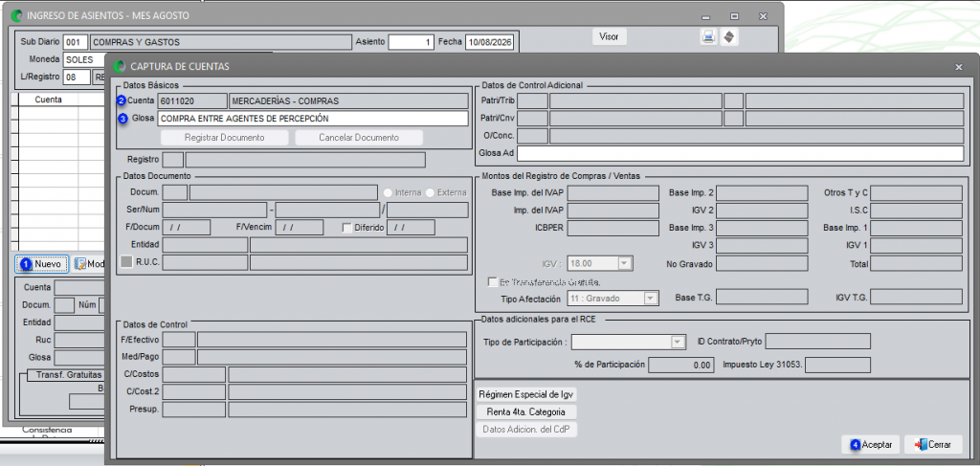The width and height of the screenshot is (980, 466).
Task: Click the partially hidden Modificar button with pencil icon
Action: click(x=89, y=264)
